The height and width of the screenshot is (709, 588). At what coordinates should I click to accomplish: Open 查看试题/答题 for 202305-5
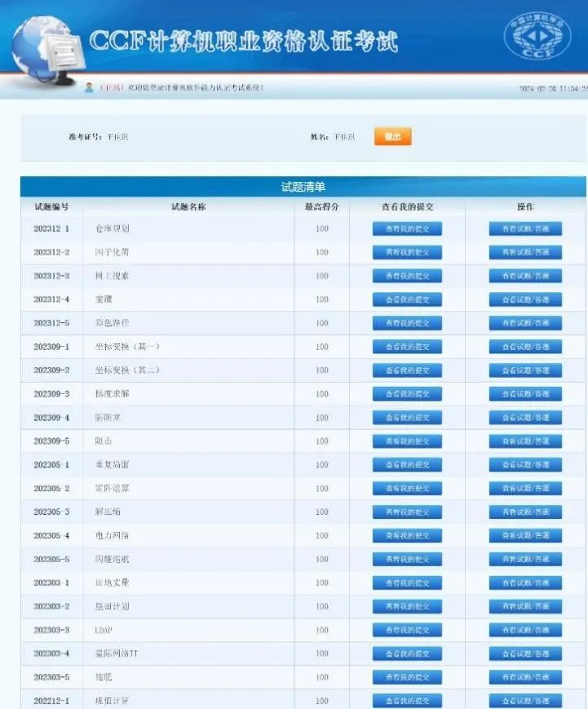tap(525, 560)
